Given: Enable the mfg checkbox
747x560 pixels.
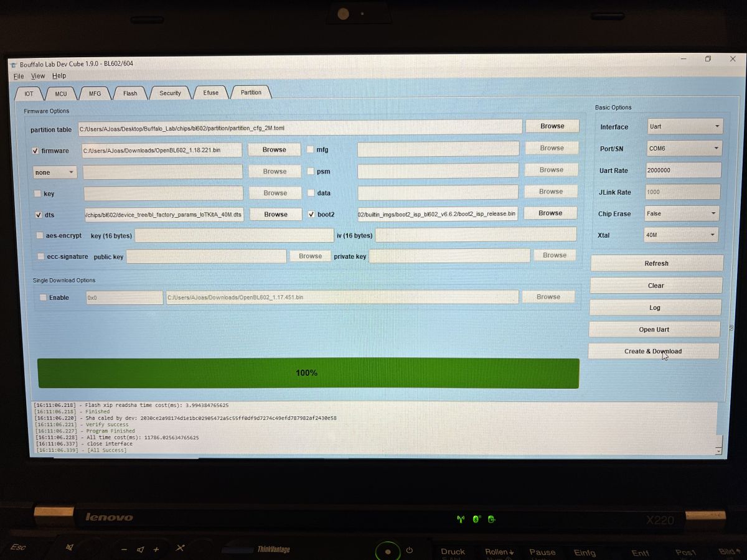Looking at the screenshot, I should point(311,149).
